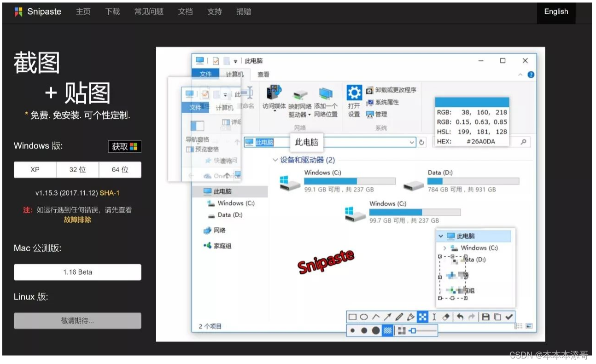The image size is (596, 364).
Task: Click the blue help question mark icon
Action: pos(531,75)
